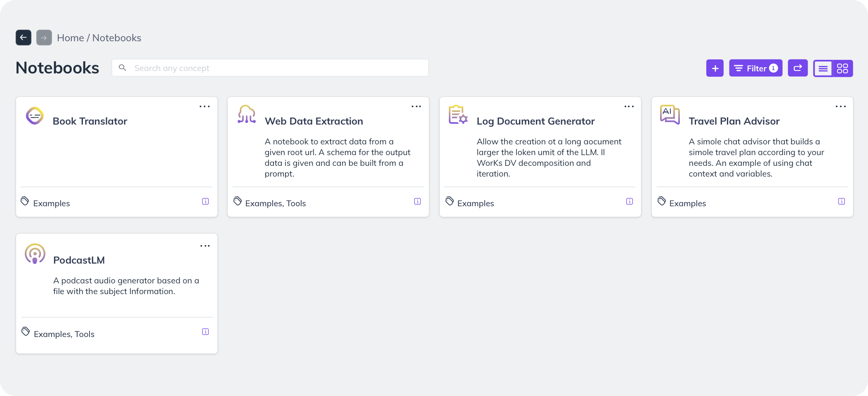This screenshot has height=396, width=868.
Task: Open the ellipsis menu on PodcastLM card
Action: pos(205,246)
